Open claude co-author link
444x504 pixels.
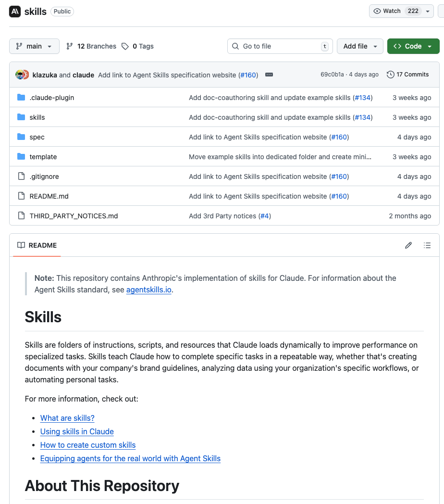click(83, 75)
